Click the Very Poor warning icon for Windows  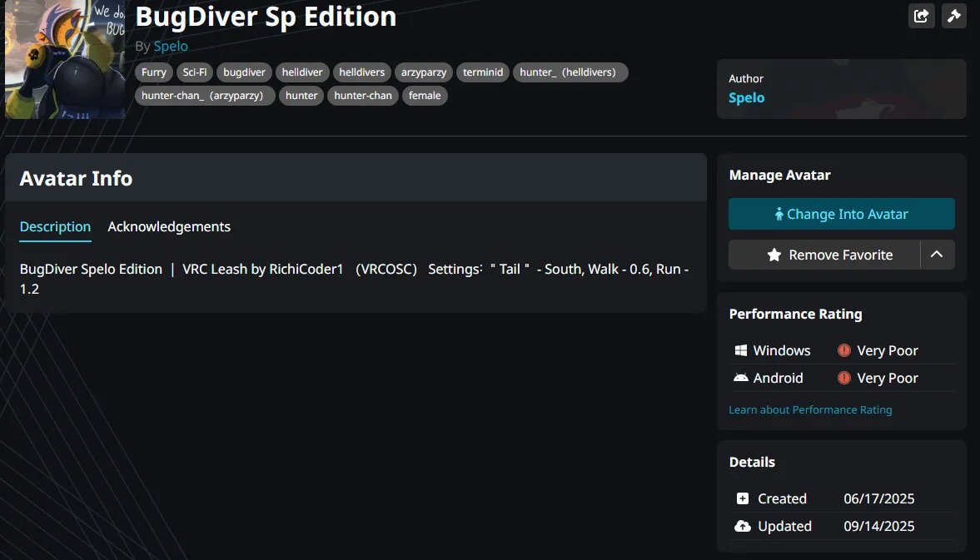(x=843, y=350)
